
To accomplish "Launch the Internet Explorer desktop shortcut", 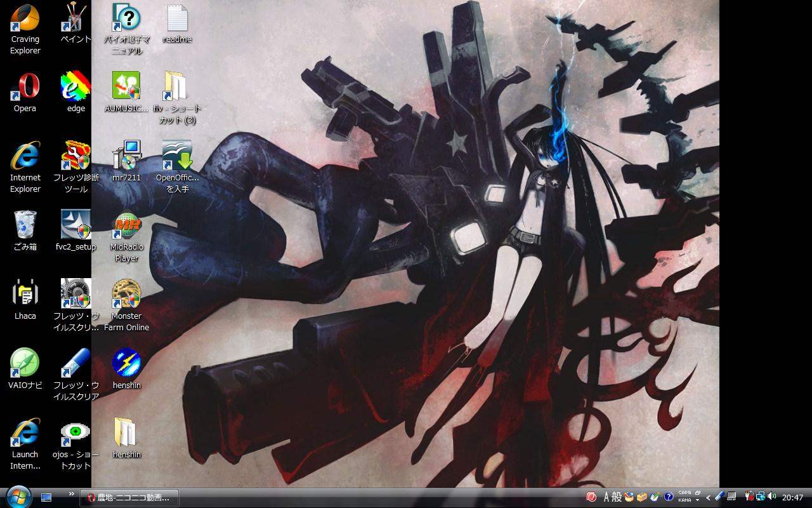I will pyautogui.click(x=25, y=168).
